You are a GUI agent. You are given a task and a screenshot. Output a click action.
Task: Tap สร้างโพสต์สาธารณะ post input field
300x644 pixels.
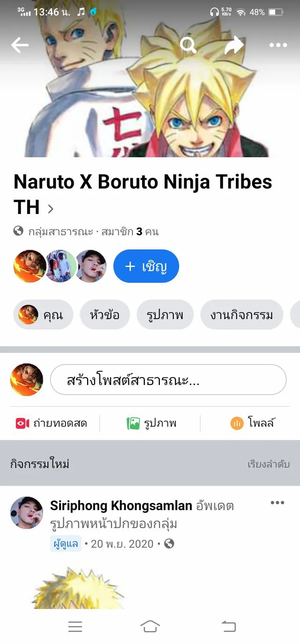pyautogui.click(x=168, y=380)
